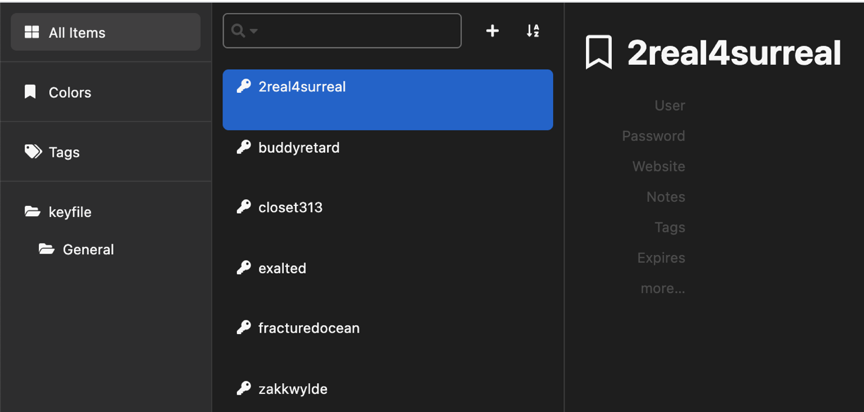Click the Website field label
Viewport: 864px width, 412px height.
click(658, 166)
